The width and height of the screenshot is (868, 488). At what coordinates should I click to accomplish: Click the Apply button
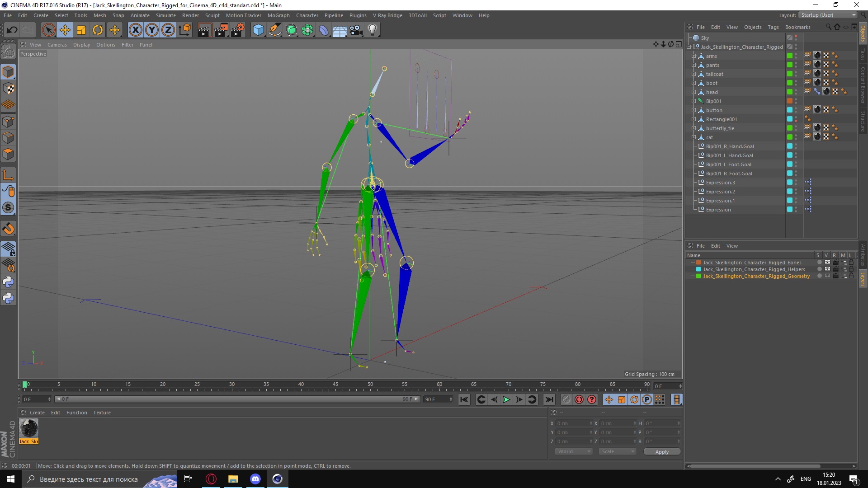(x=662, y=452)
